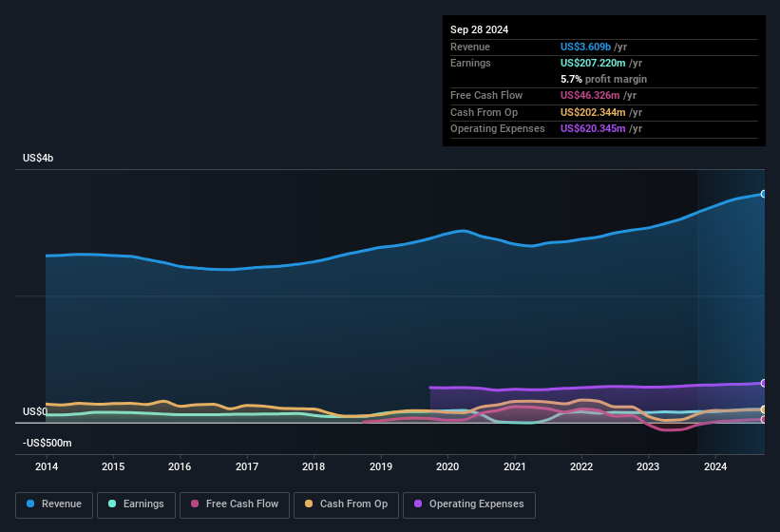Toggle the Free Cash Flow legend button
This screenshot has height=532, width=780.
pos(235,504)
